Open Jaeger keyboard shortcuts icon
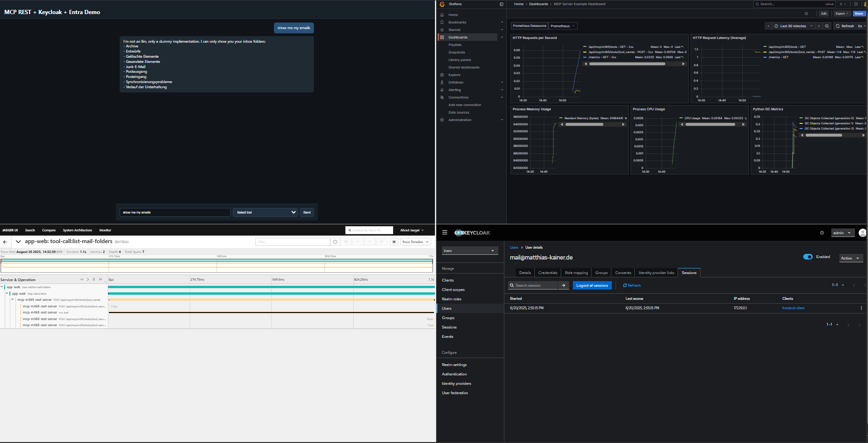Image resolution: width=868 pixels, height=443 pixels. tap(394, 242)
